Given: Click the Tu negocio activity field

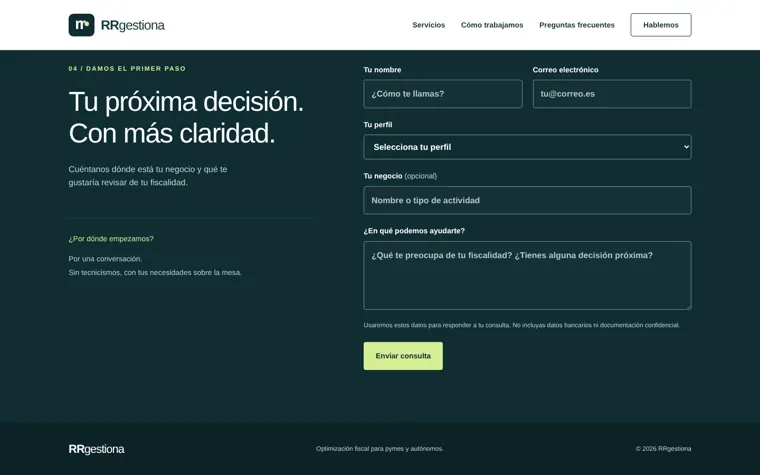Looking at the screenshot, I should click(x=527, y=200).
